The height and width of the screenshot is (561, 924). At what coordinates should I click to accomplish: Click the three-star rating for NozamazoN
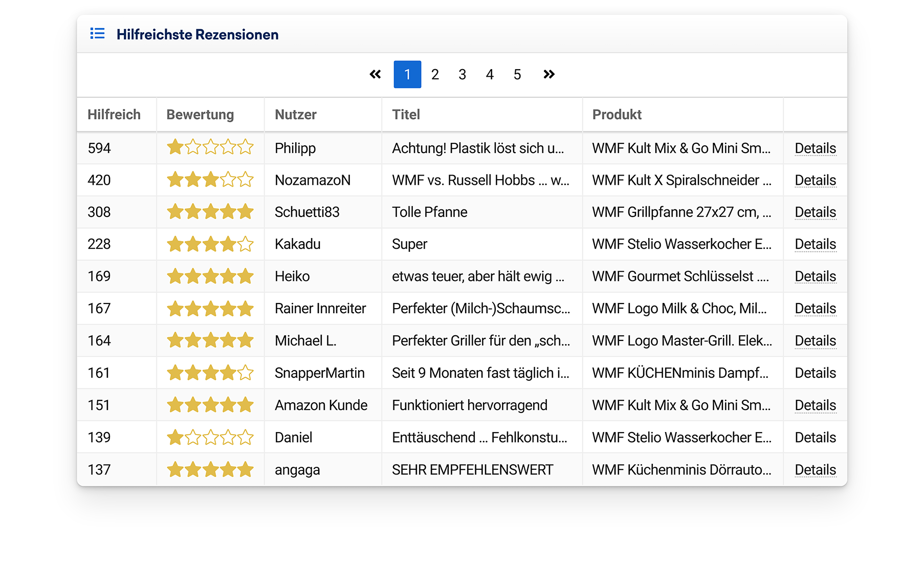pyautogui.click(x=210, y=180)
